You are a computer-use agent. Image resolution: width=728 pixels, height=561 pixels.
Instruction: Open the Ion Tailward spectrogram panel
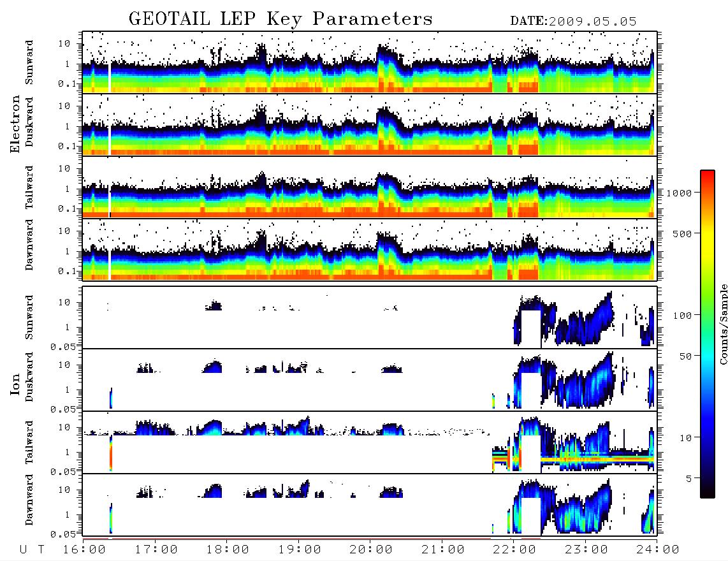[x=370, y=442]
